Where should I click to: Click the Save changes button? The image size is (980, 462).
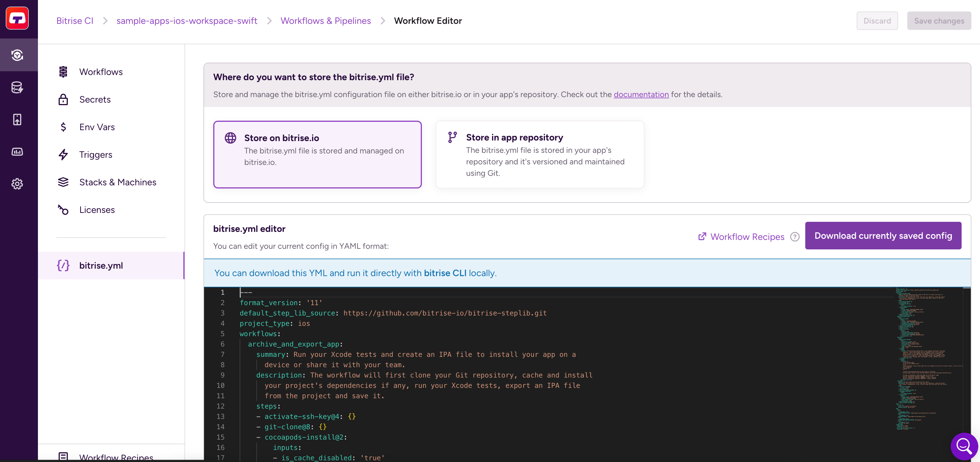pos(939,20)
